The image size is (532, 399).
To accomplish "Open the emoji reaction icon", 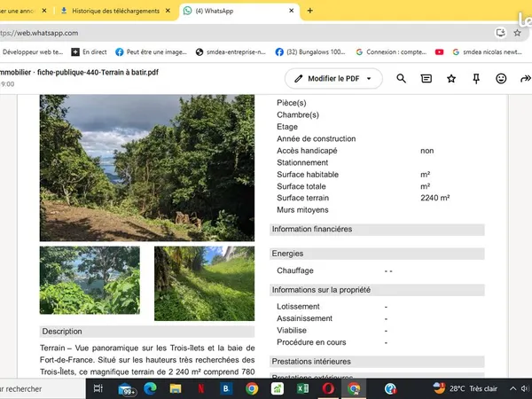I will 501,79.
